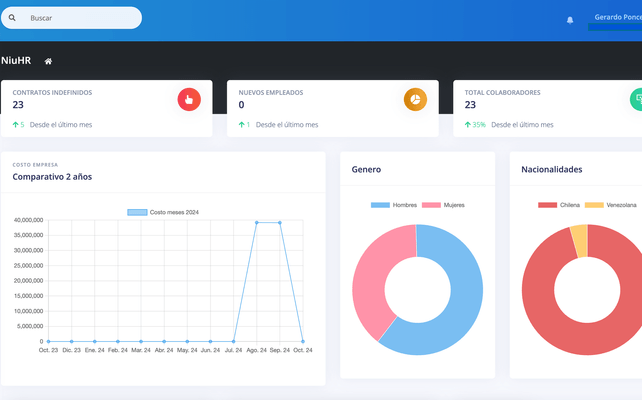Open Gerardo Ponce user menu
This screenshot has width=642, height=400.
(x=617, y=17)
